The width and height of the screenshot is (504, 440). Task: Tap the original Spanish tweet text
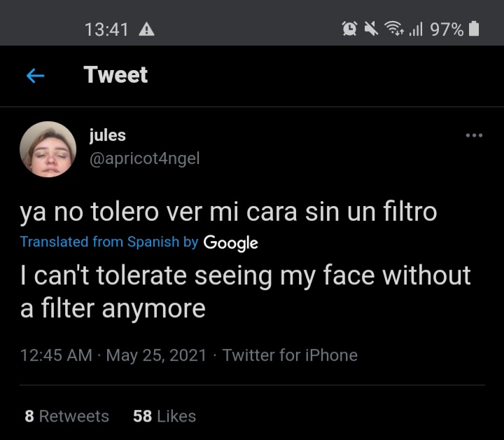click(x=228, y=212)
